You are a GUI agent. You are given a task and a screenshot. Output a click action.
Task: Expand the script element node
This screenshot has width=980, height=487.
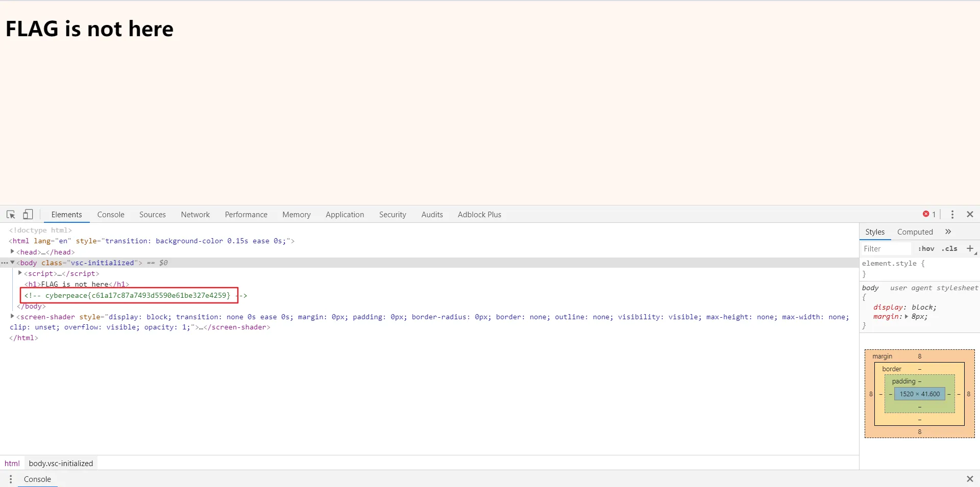pyautogui.click(x=20, y=273)
